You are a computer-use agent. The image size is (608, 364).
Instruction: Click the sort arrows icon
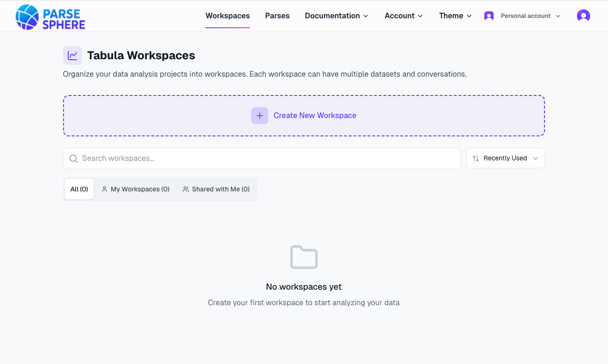click(476, 158)
